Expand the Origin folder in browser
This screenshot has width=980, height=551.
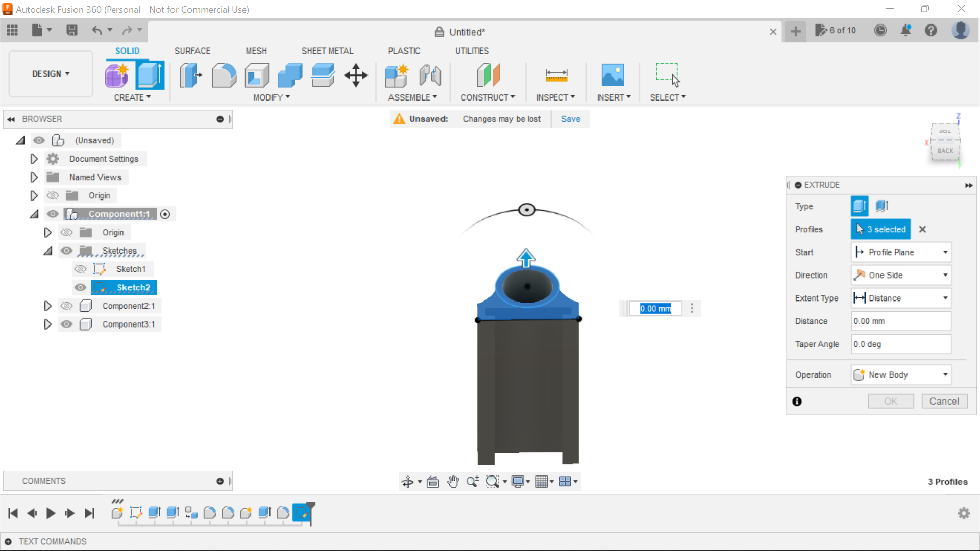click(x=34, y=196)
